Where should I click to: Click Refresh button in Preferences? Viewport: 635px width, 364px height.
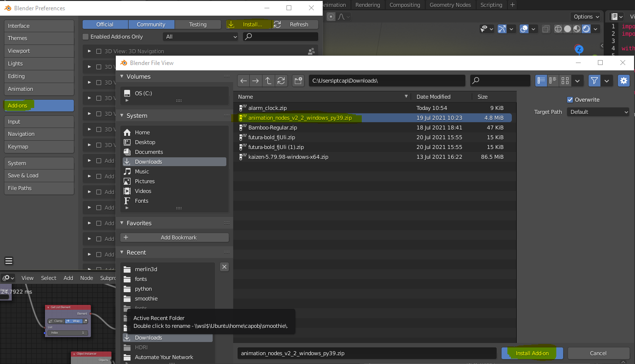tap(295, 24)
